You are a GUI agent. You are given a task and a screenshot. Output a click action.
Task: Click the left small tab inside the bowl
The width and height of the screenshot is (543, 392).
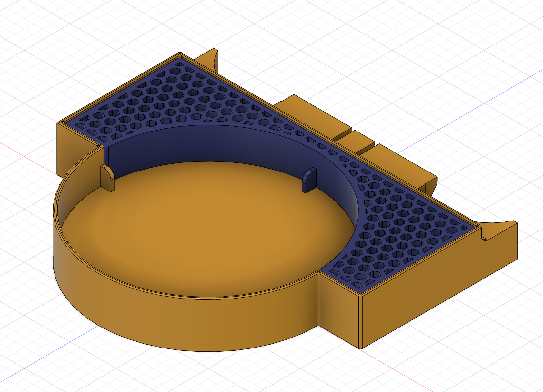coord(107,178)
